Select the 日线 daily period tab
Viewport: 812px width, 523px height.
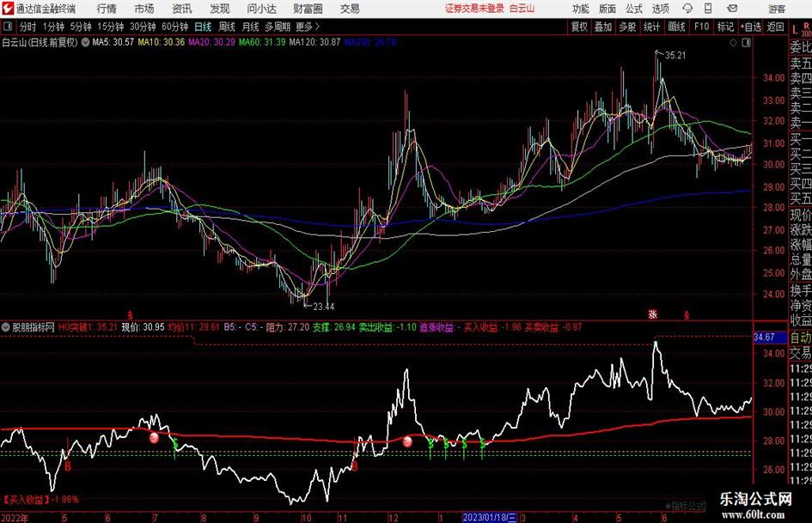(203, 27)
